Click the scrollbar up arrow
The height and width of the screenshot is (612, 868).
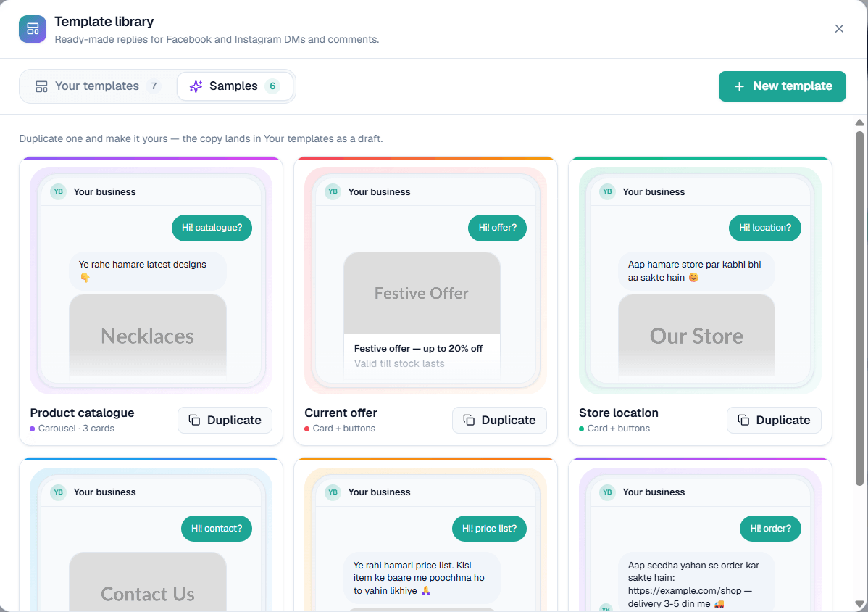pyautogui.click(x=859, y=123)
